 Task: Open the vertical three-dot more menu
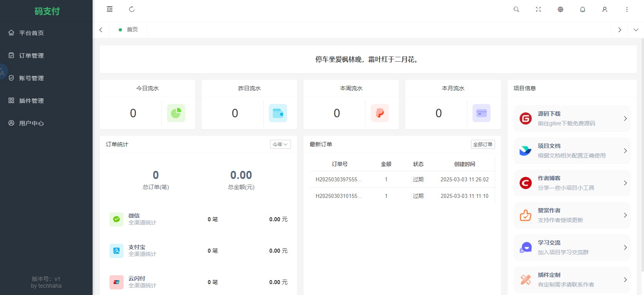627,9
